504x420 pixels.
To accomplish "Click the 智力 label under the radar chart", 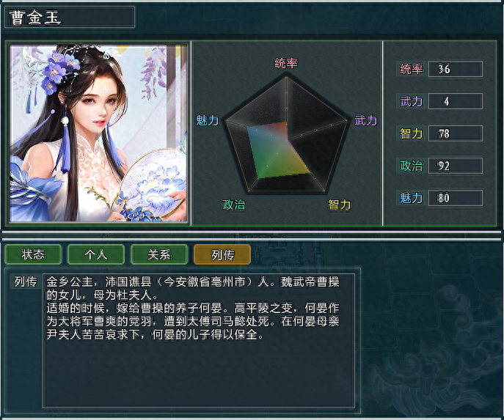I will coord(339,205).
